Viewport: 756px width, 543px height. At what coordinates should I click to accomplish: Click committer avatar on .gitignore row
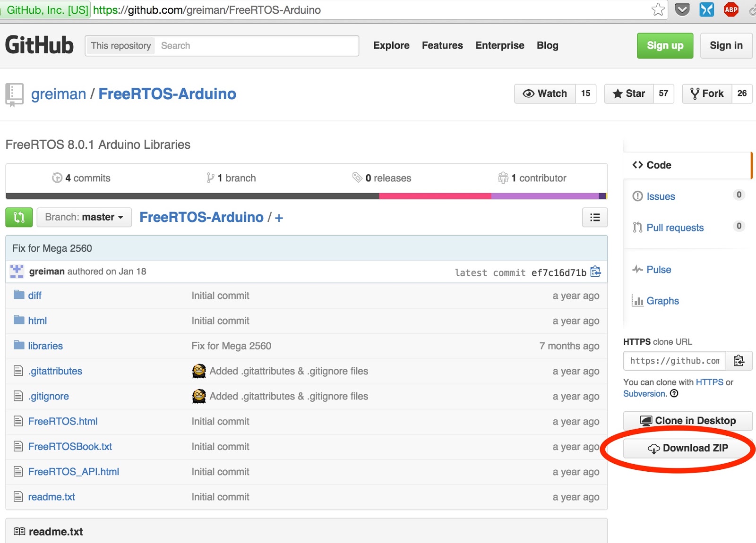[199, 396]
